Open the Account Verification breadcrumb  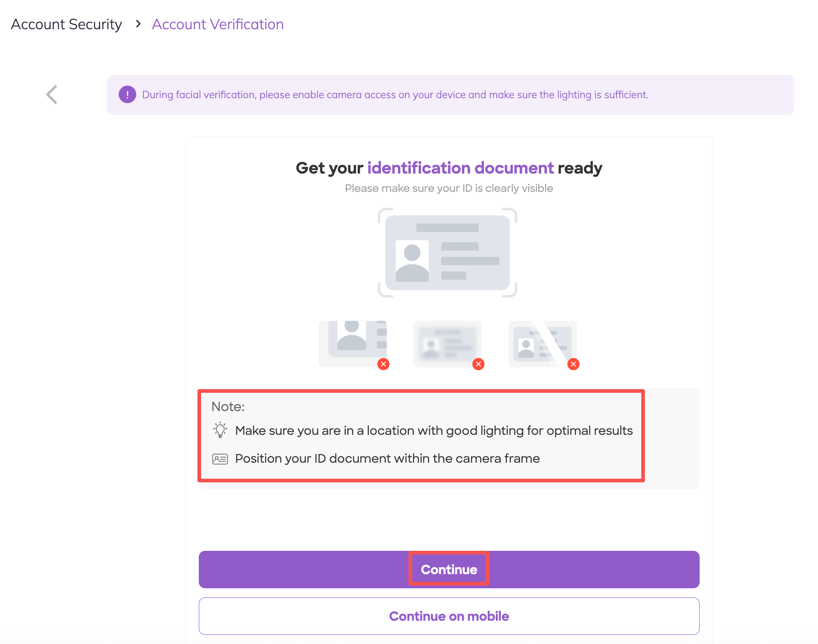point(218,24)
